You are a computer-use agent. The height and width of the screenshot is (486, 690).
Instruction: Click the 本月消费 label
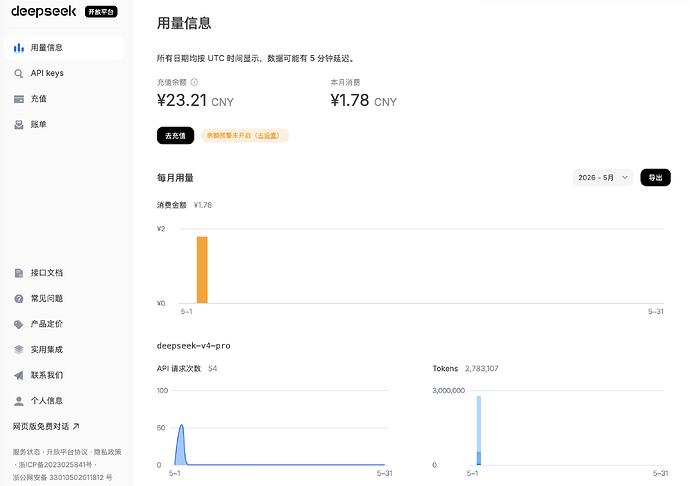[x=345, y=82]
